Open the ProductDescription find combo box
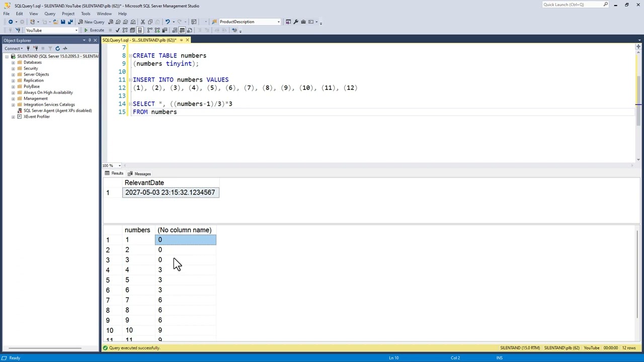This screenshot has height=362, width=644. (278, 22)
